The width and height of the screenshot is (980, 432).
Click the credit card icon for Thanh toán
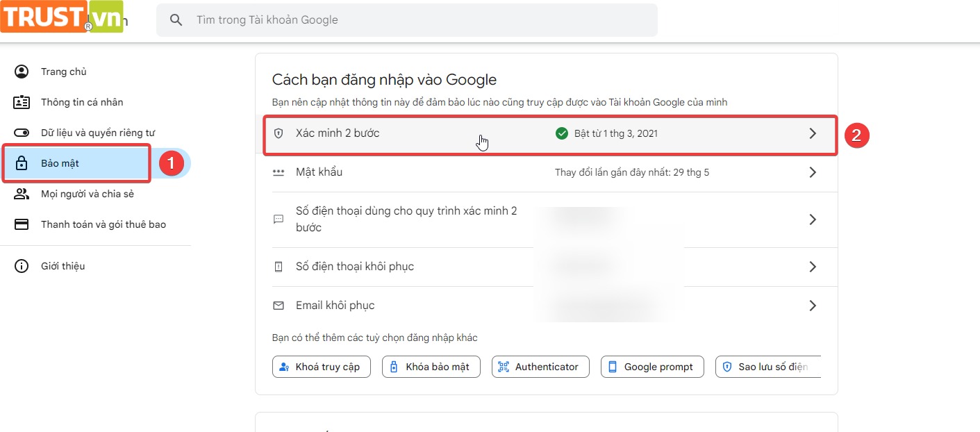22,224
